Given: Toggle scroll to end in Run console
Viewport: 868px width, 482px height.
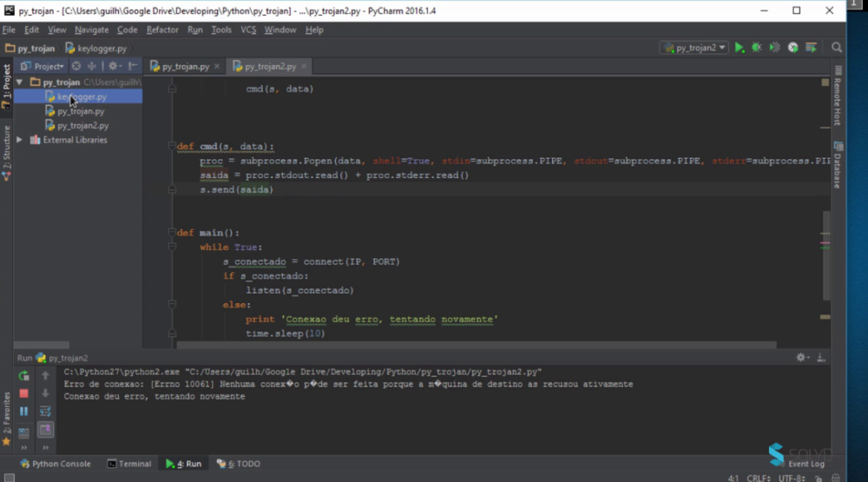Looking at the screenshot, I should tap(46, 430).
